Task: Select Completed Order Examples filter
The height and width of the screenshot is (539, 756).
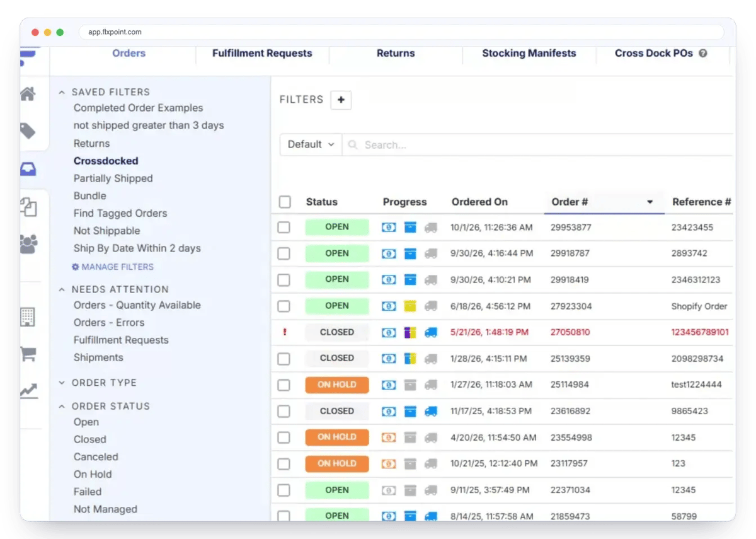Action: click(138, 108)
